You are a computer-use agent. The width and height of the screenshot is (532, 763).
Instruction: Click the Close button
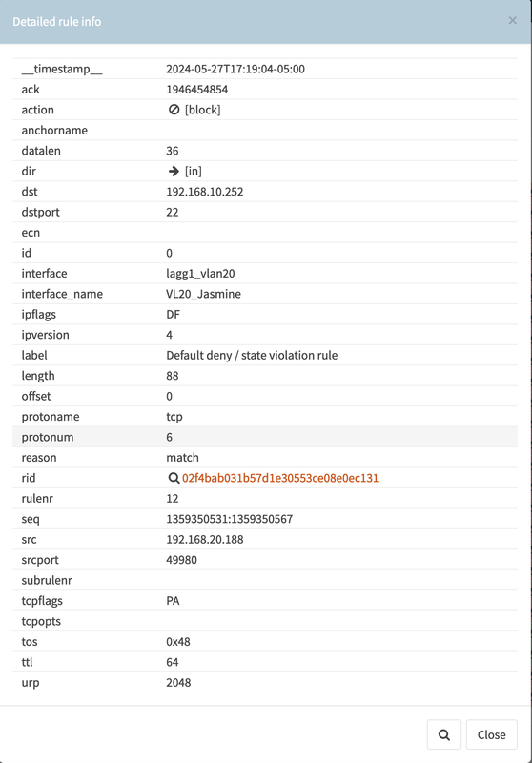tap(491, 734)
